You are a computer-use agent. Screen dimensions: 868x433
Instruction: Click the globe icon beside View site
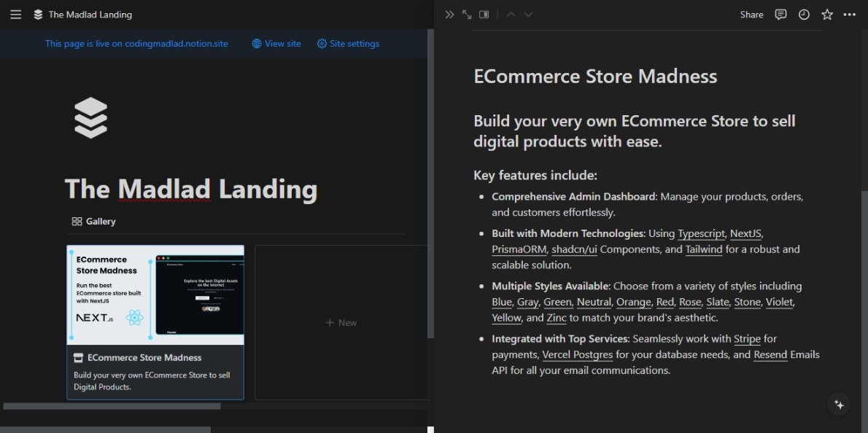coord(257,44)
